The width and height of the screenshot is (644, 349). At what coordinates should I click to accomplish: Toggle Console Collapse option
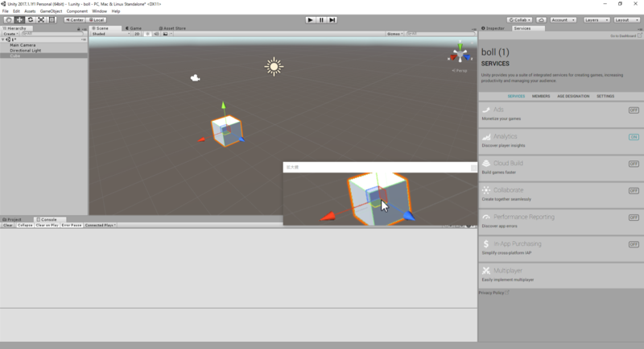[x=25, y=225]
